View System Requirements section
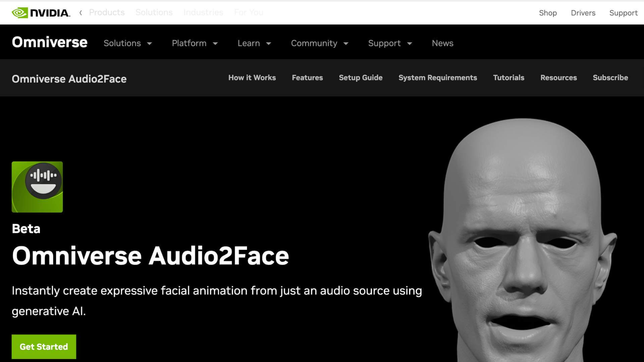The image size is (644, 362). (437, 78)
